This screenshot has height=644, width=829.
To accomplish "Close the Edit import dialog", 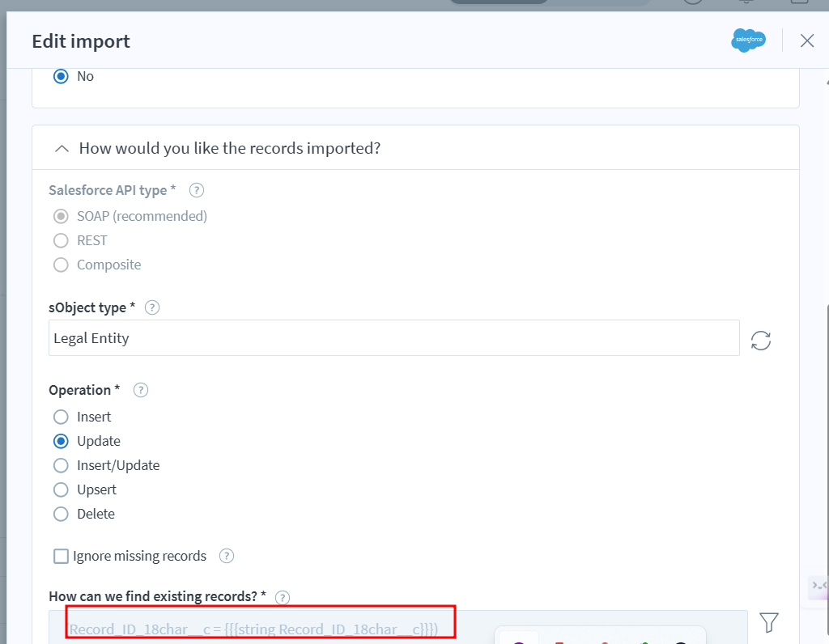I will (806, 40).
